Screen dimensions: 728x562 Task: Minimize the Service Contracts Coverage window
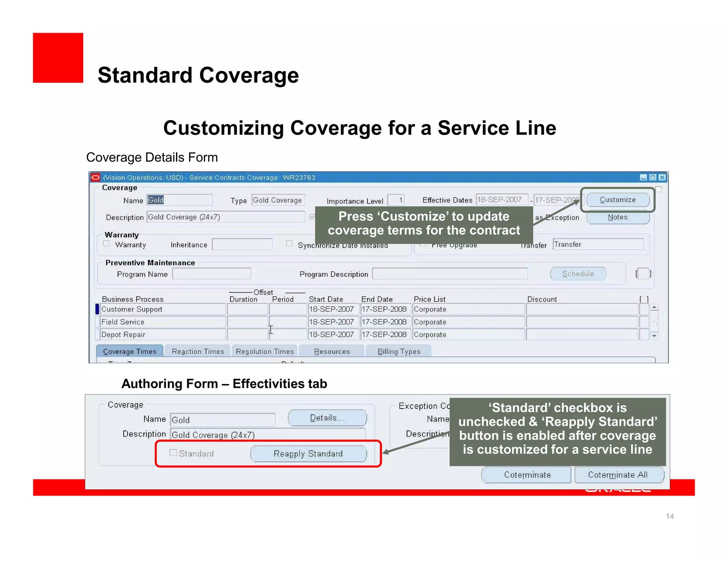(643, 177)
